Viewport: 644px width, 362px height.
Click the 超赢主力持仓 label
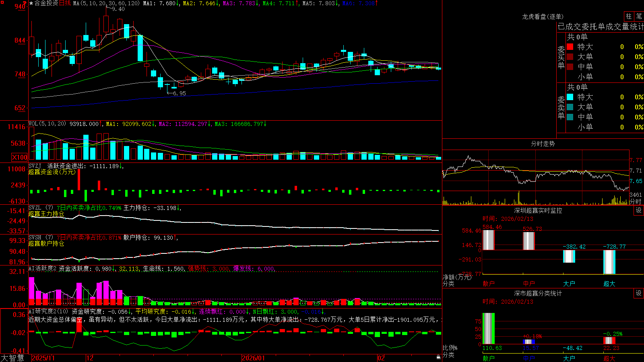click(x=46, y=214)
